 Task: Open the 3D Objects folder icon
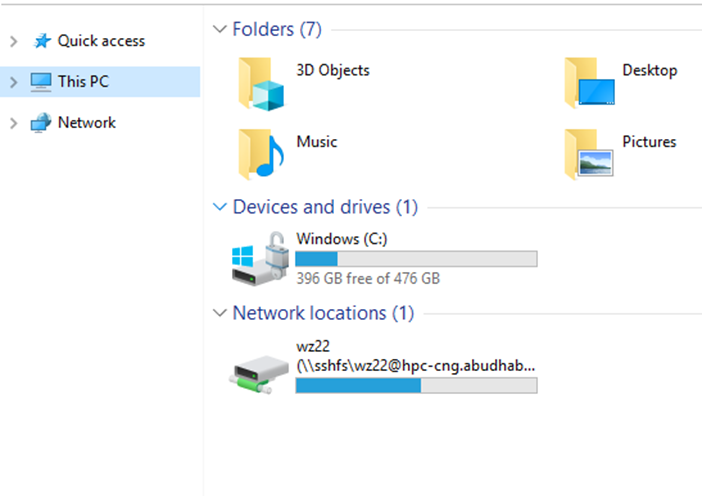[x=262, y=83]
